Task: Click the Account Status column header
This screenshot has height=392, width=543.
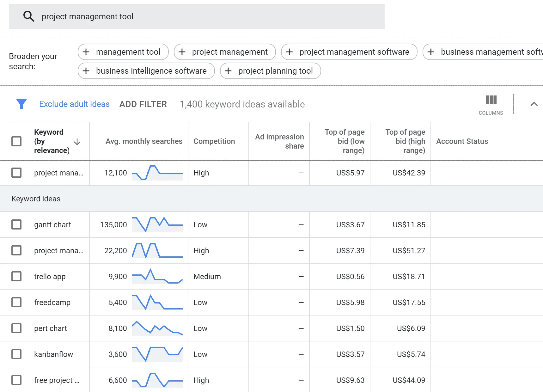Action: point(462,141)
